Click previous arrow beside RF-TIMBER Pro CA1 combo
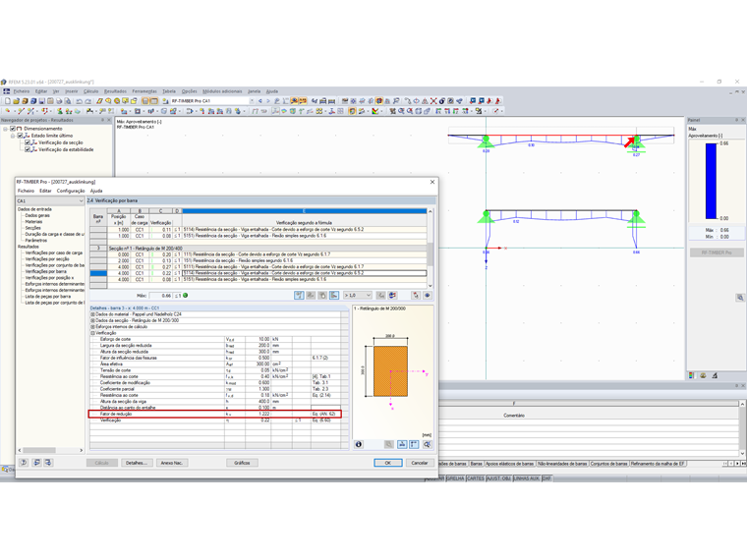Screen dimensions: 747x560 point(260,101)
